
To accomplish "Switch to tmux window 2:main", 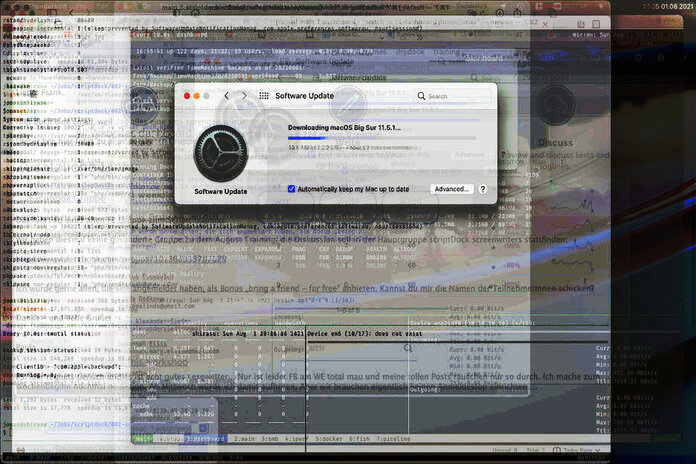I will 244,439.
